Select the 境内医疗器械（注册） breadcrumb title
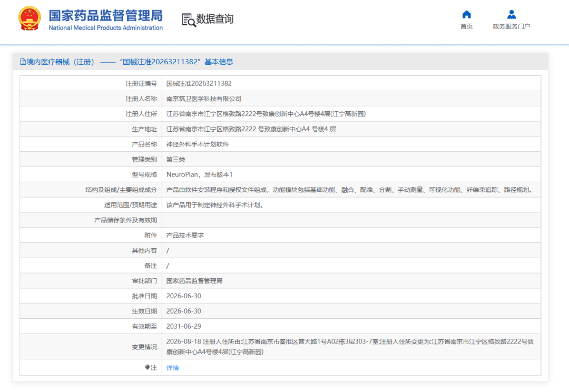The height and width of the screenshot is (392, 569). (x=60, y=62)
